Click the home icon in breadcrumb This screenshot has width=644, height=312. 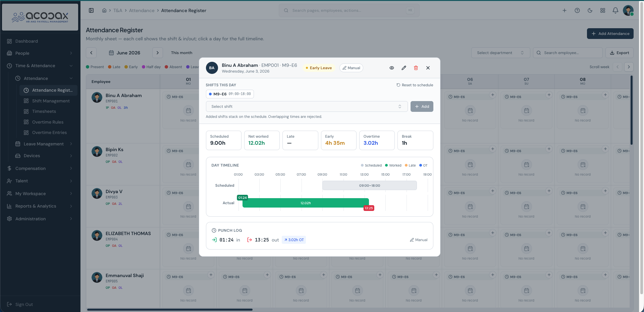104,10
